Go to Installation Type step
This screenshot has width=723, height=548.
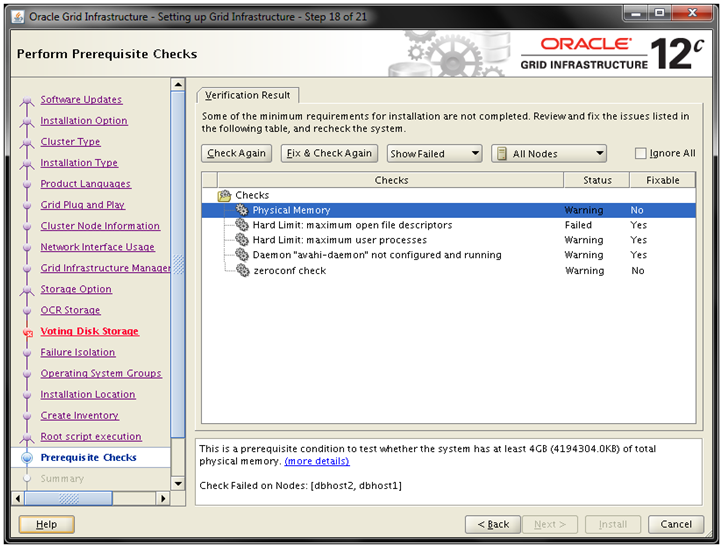pos(79,163)
